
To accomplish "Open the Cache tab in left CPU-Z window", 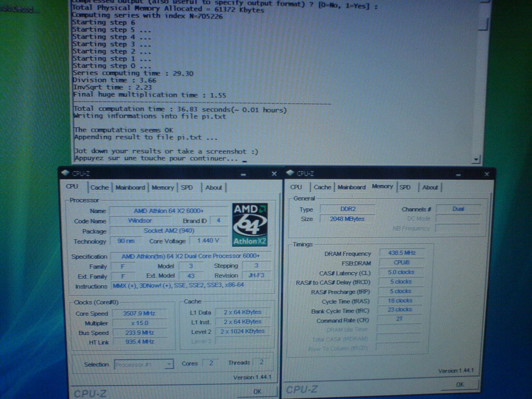I will coord(99,187).
